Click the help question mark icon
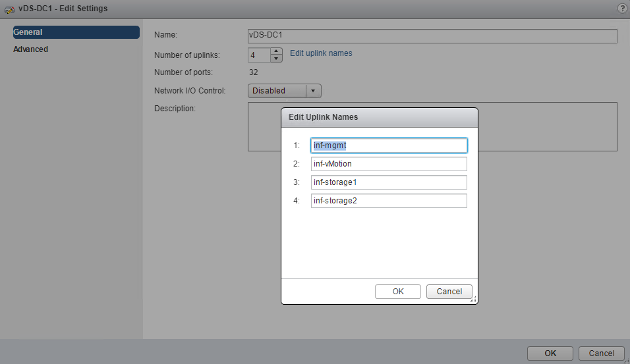 621,9
